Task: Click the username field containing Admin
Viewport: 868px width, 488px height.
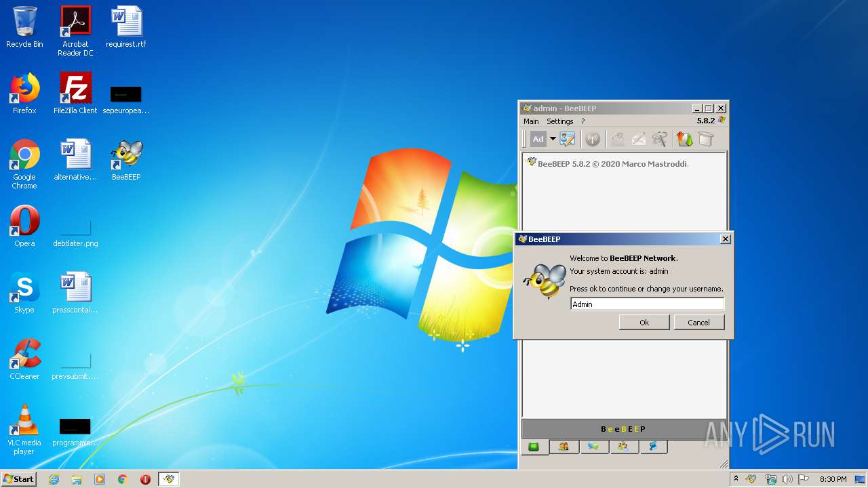Action: (x=647, y=304)
